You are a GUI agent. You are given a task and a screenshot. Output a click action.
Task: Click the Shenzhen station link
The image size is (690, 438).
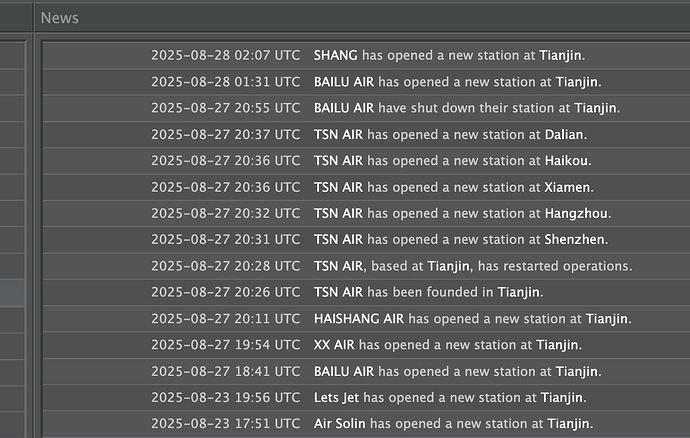(x=576, y=239)
